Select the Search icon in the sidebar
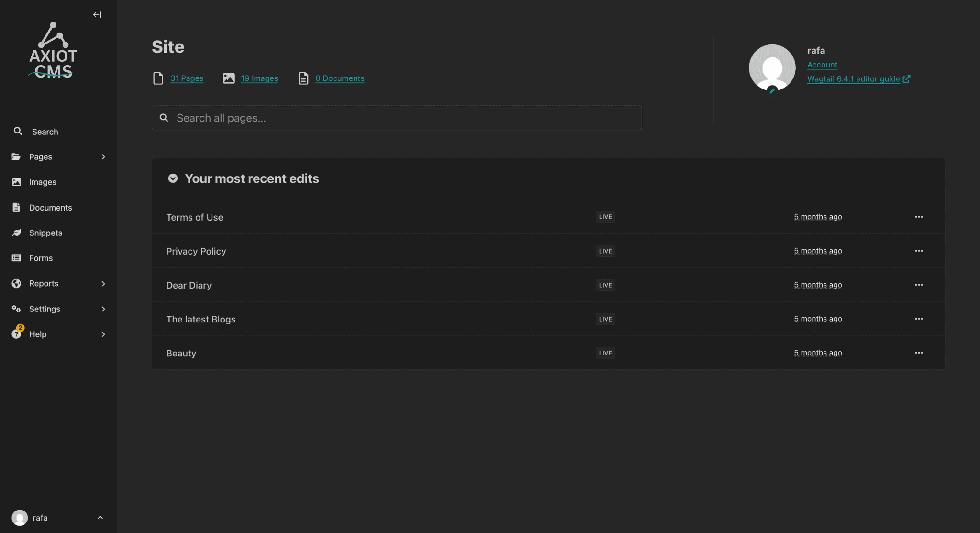 click(x=17, y=131)
